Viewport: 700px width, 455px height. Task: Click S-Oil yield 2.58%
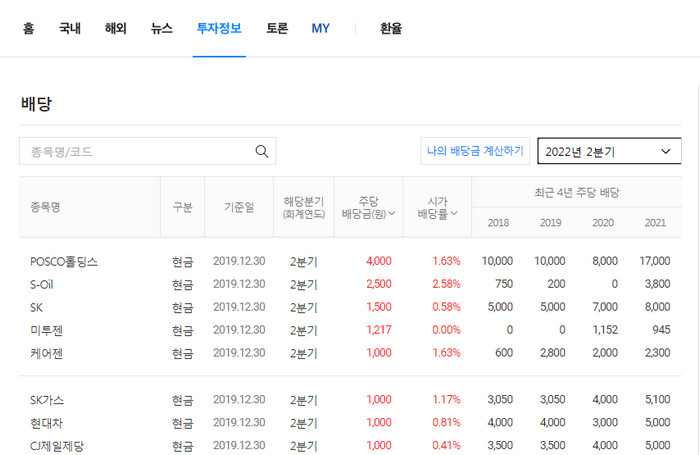446,284
